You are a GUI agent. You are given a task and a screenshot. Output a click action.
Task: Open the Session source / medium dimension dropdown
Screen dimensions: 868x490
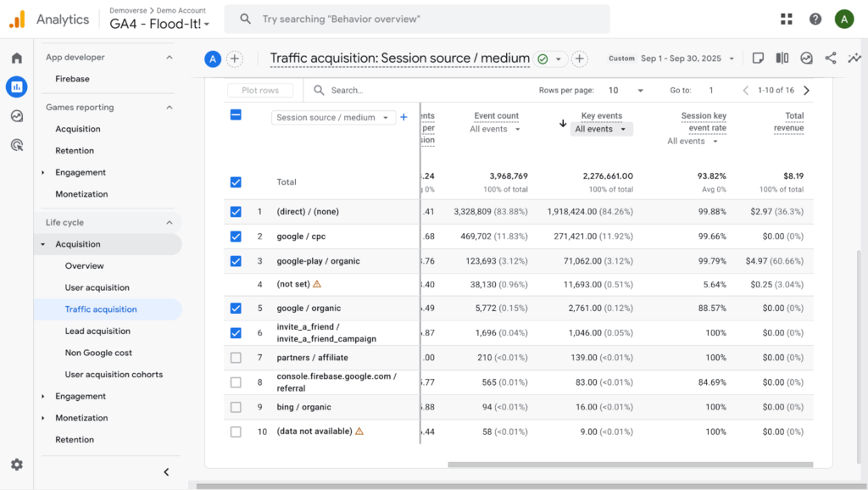(333, 118)
